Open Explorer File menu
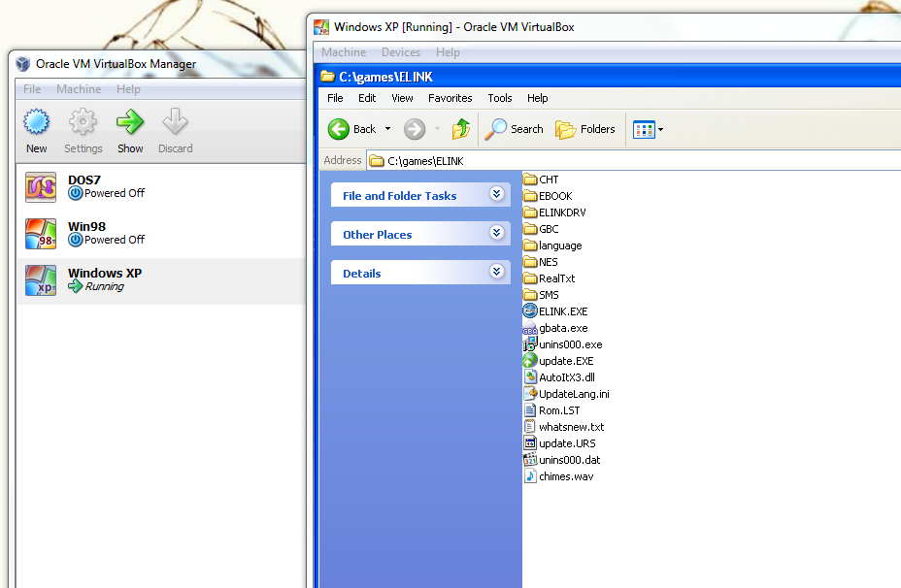The height and width of the screenshot is (588, 901). 335,98
